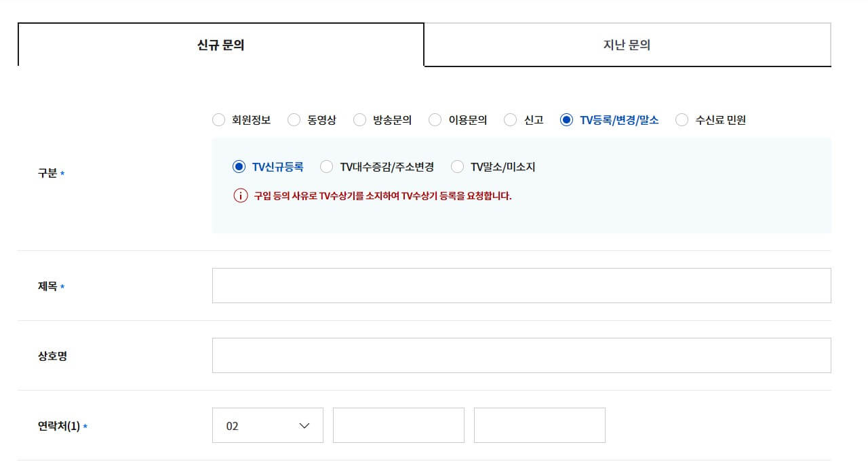Select the TV신규등록 option
Image resolution: width=868 pixels, height=468 pixels.
(239, 166)
